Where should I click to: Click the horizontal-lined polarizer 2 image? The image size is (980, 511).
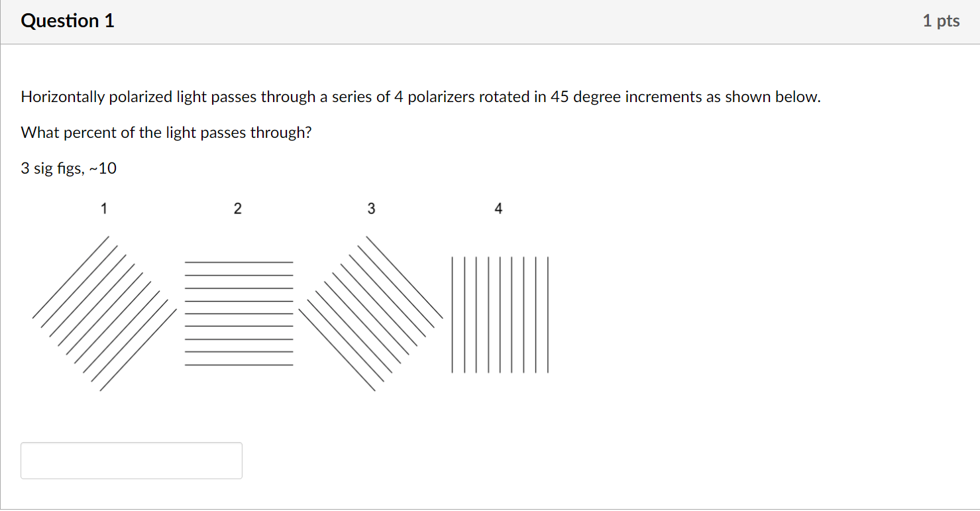[239, 313]
